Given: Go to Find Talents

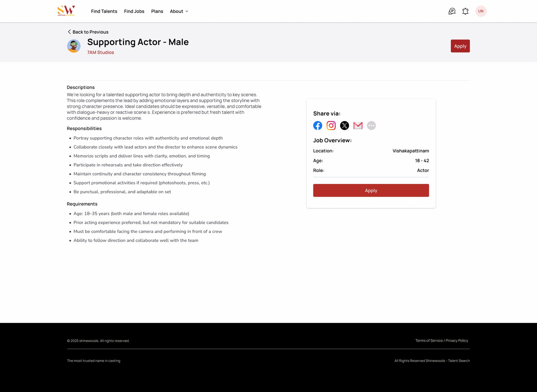Looking at the screenshot, I should 104,11.
